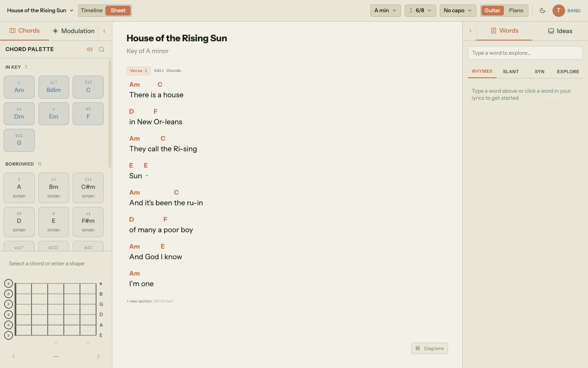Switch to Timeline view
Screen dimensions: 588x368
coord(91,11)
